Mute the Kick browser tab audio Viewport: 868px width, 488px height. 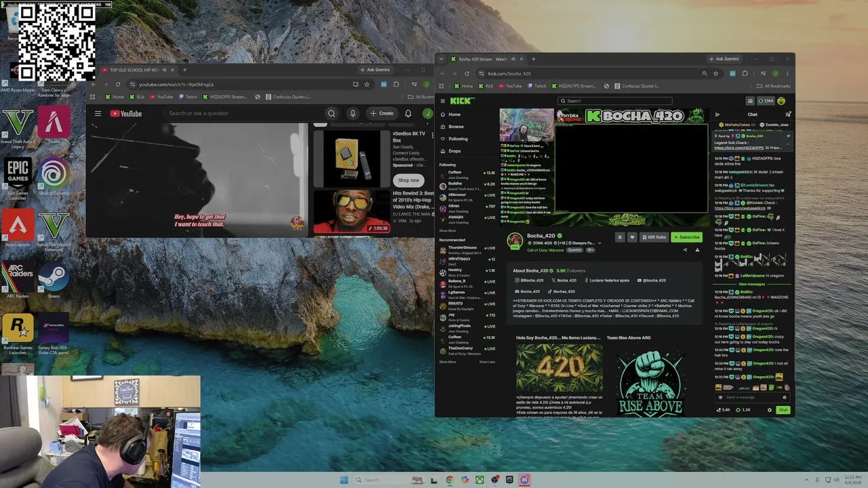[x=513, y=59]
